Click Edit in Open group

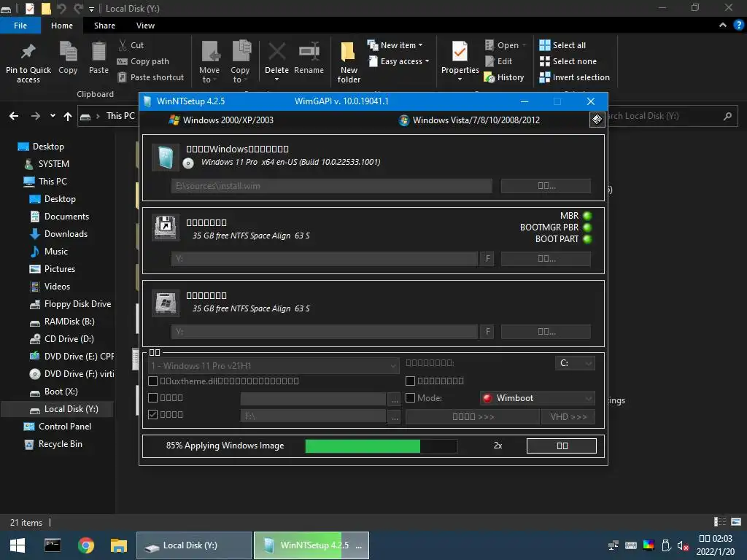click(x=498, y=61)
